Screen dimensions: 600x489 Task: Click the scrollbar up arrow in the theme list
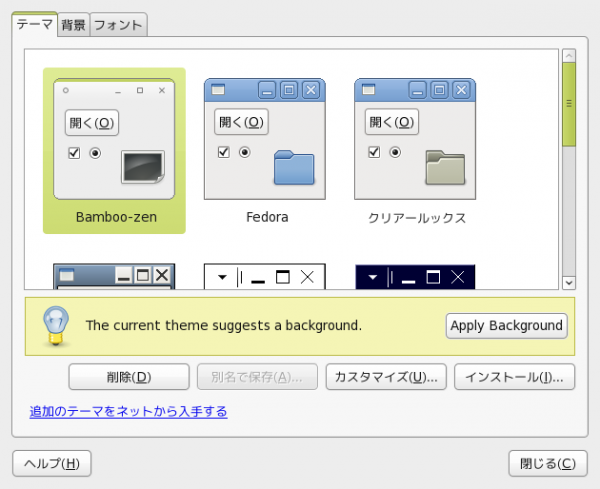pos(569,56)
